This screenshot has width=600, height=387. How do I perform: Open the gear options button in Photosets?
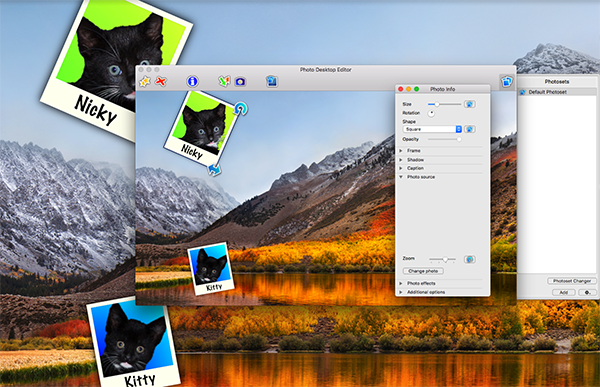(587, 292)
